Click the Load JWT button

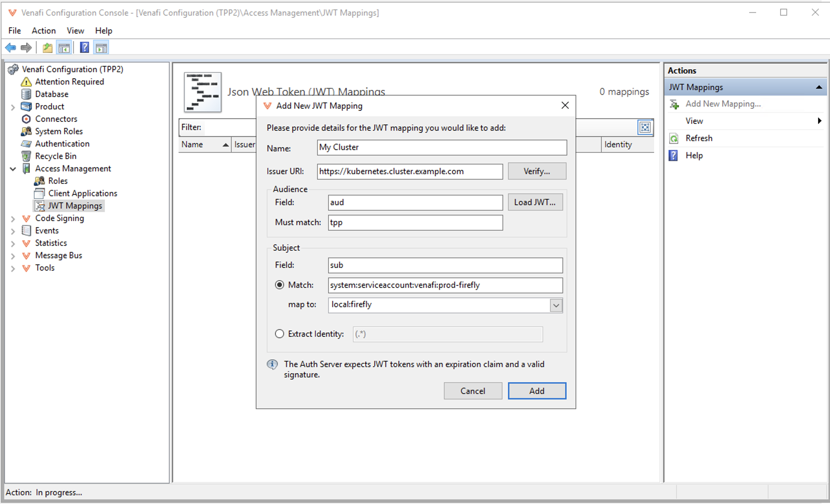(535, 202)
